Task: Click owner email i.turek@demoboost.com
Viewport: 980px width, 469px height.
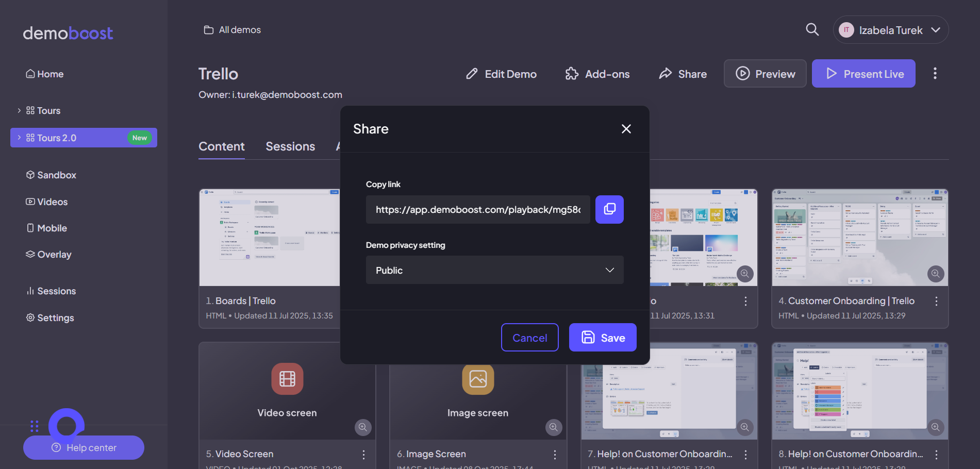Action: (287, 95)
